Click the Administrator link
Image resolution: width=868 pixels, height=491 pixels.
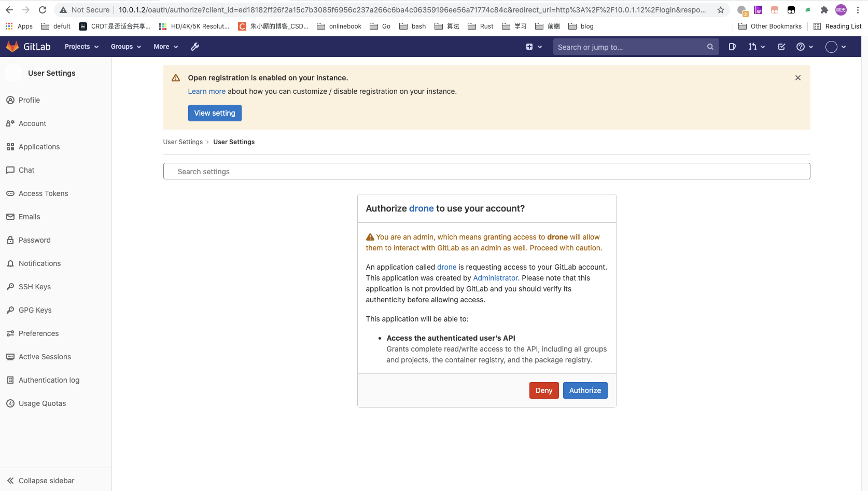[x=495, y=278]
